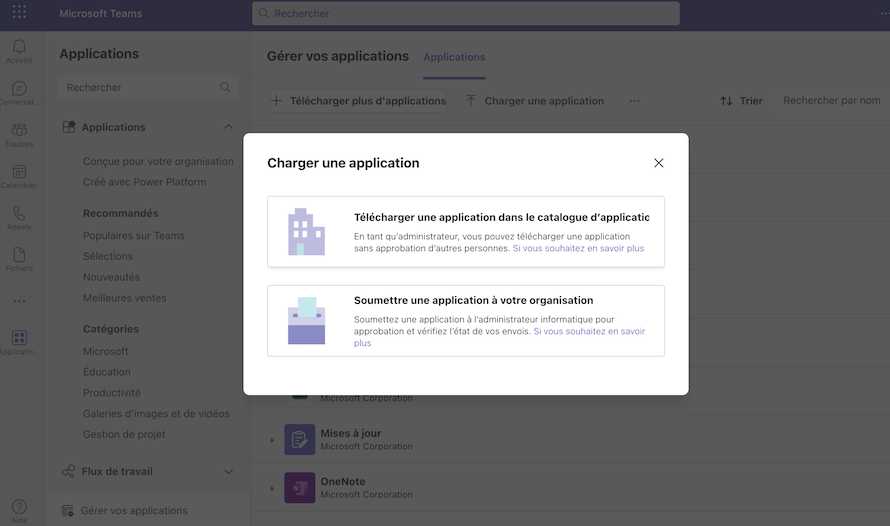Click Télécharger plus d'applications button
890x526 pixels.
(359, 101)
